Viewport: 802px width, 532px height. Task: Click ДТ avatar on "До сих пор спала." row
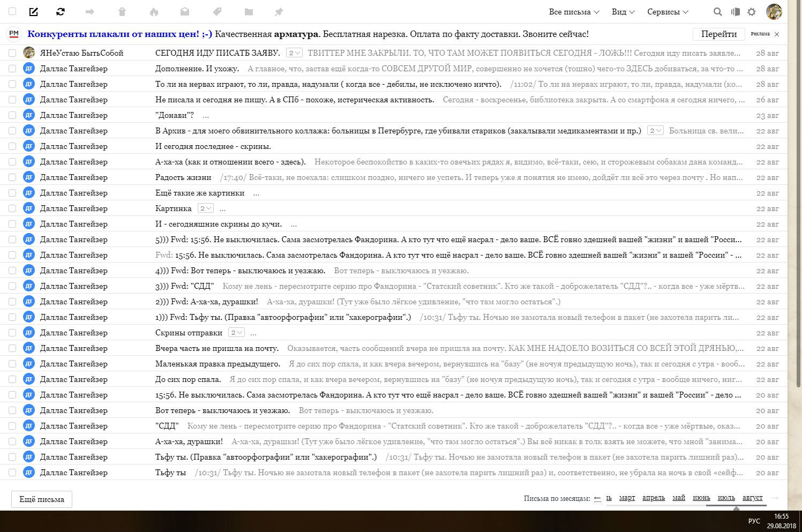[x=29, y=379]
